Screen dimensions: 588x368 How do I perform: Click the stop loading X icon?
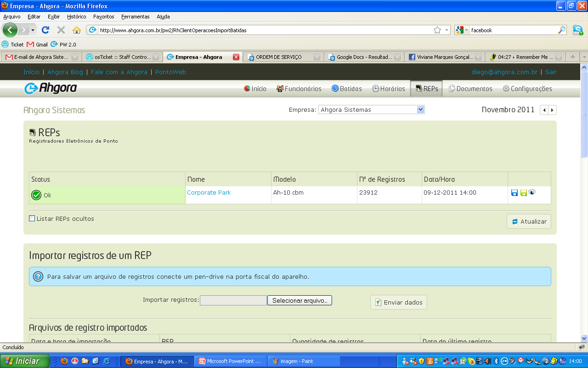coord(61,30)
